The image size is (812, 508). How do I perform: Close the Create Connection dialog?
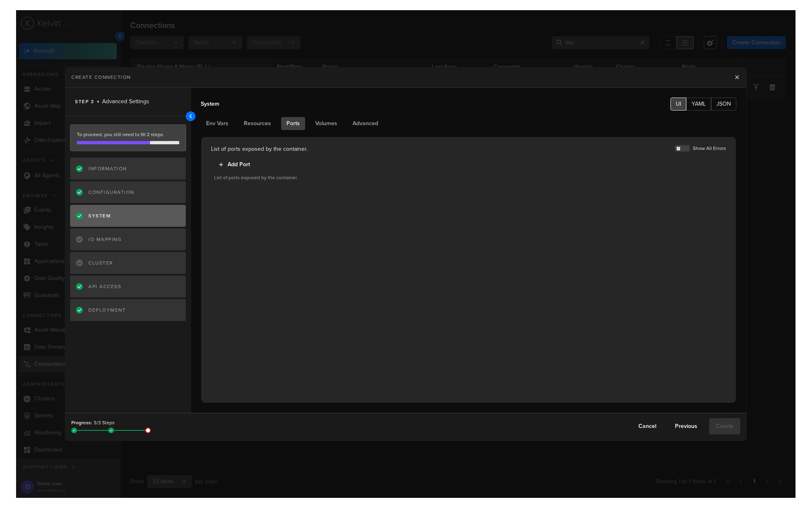(737, 77)
